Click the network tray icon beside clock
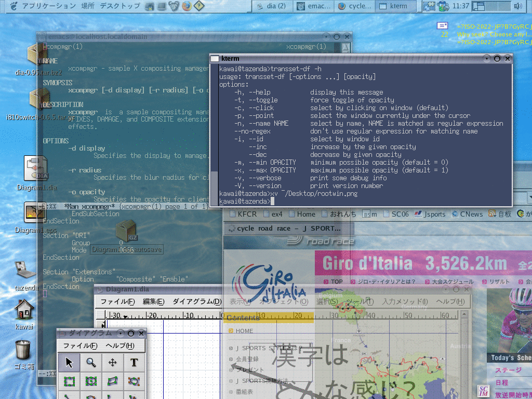 click(x=443, y=6)
